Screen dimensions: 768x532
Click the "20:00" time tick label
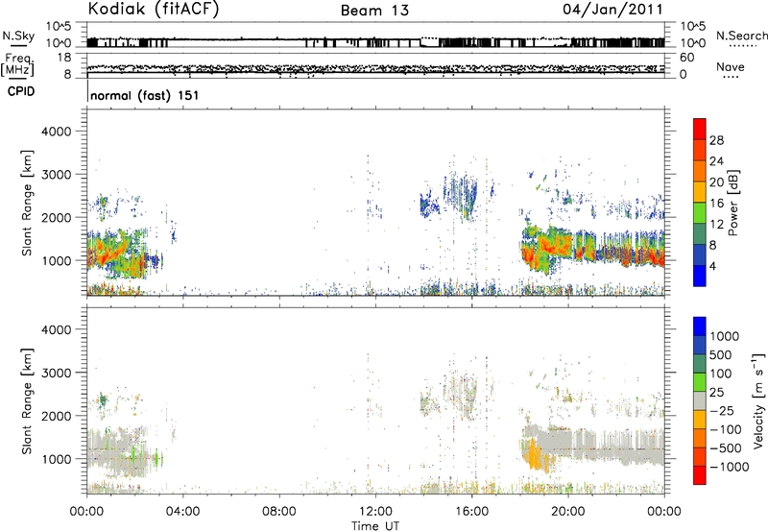(568, 512)
